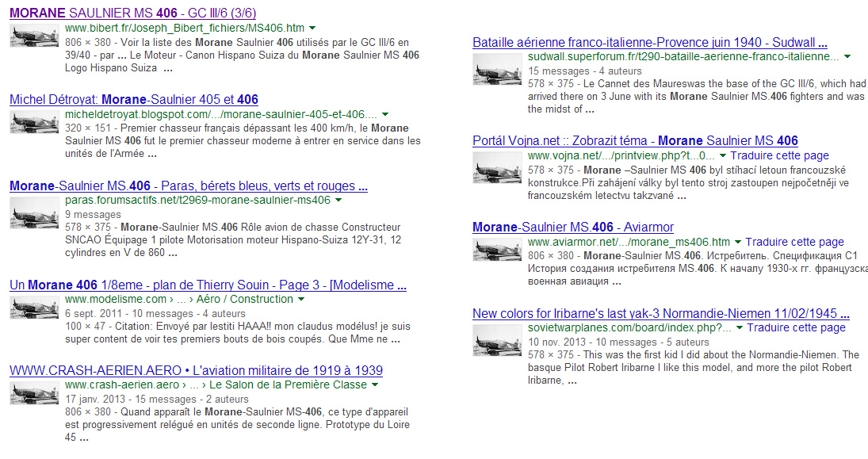The image size is (868, 459).
Task: Click the plane thumbnail of the bibert.fr result
Action: [x=34, y=36]
